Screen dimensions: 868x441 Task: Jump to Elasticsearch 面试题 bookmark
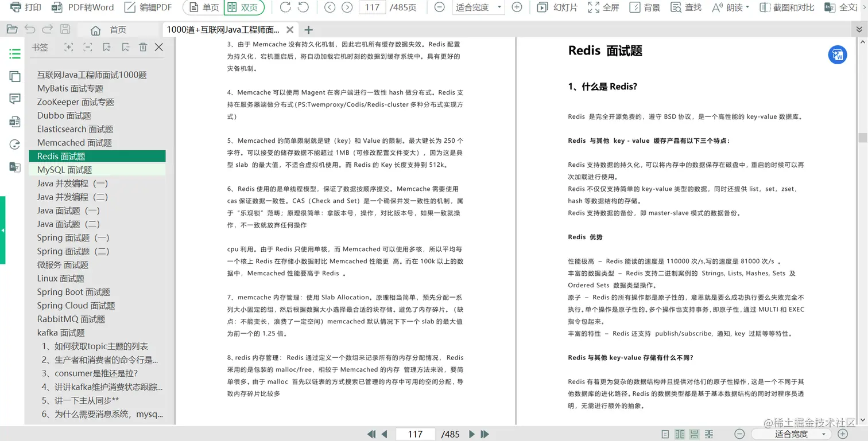pos(75,129)
